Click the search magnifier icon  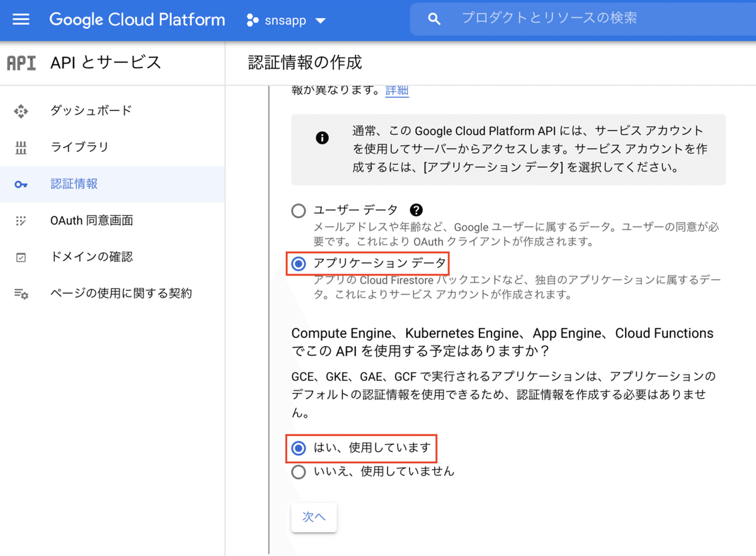(433, 19)
